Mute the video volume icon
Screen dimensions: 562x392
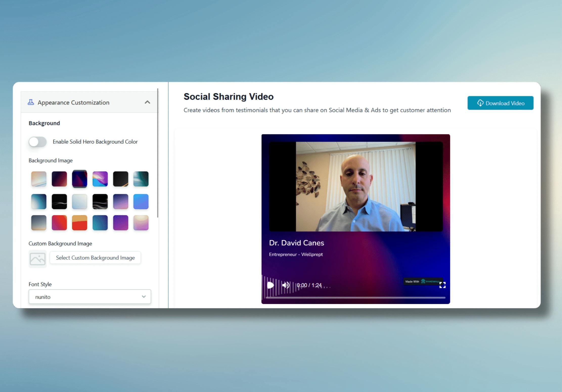285,285
